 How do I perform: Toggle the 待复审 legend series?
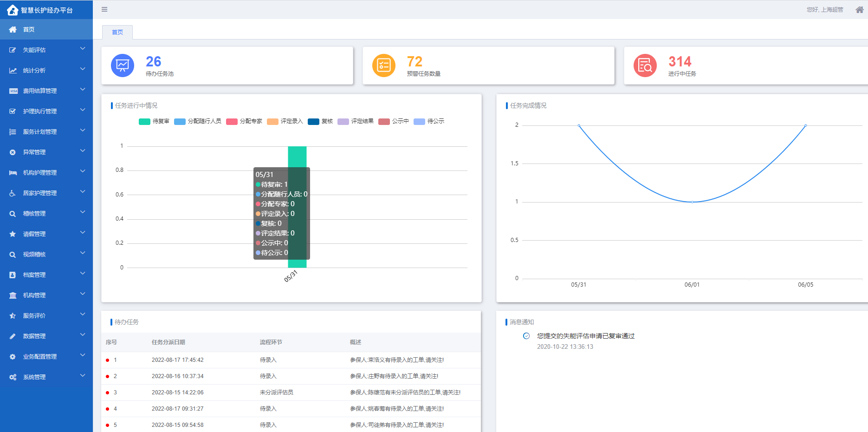[x=154, y=121]
